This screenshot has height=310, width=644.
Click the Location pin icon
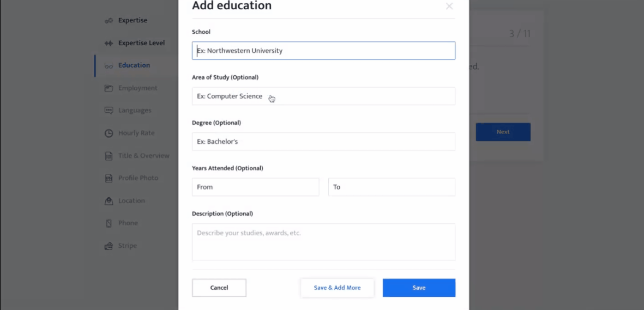pyautogui.click(x=109, y=201)
